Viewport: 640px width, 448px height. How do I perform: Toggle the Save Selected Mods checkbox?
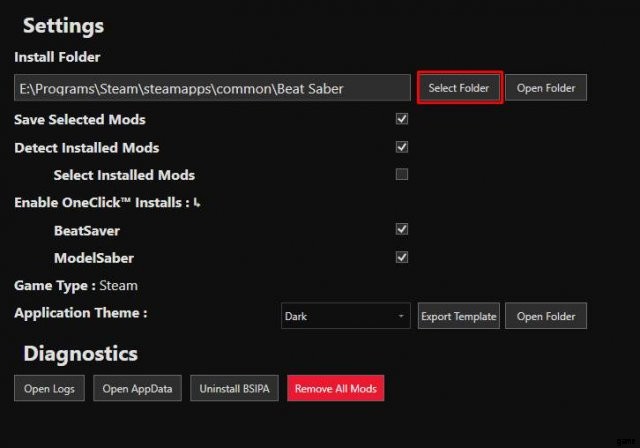402,119
